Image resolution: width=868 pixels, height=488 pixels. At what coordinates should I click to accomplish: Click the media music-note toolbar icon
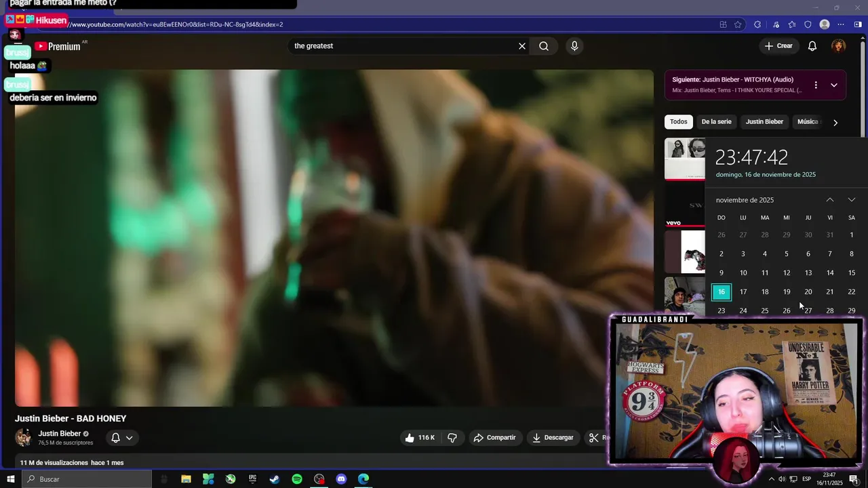point(776,24)
